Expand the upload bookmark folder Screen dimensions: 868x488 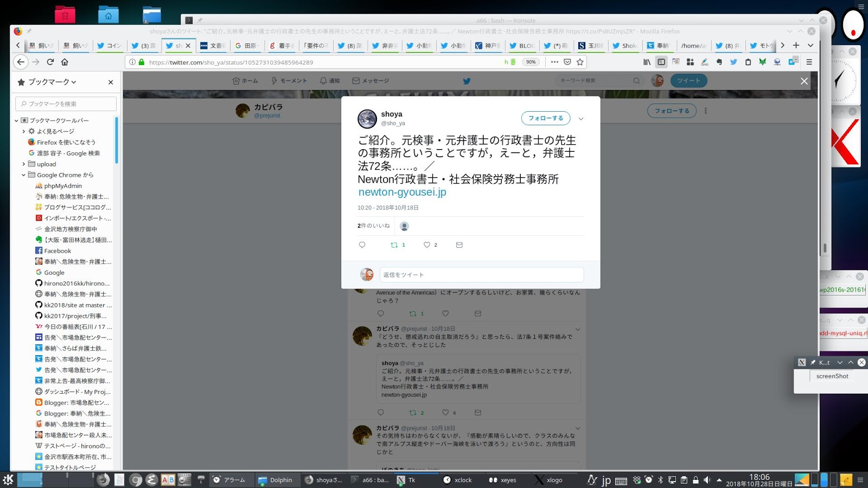(x=24, y=164)
